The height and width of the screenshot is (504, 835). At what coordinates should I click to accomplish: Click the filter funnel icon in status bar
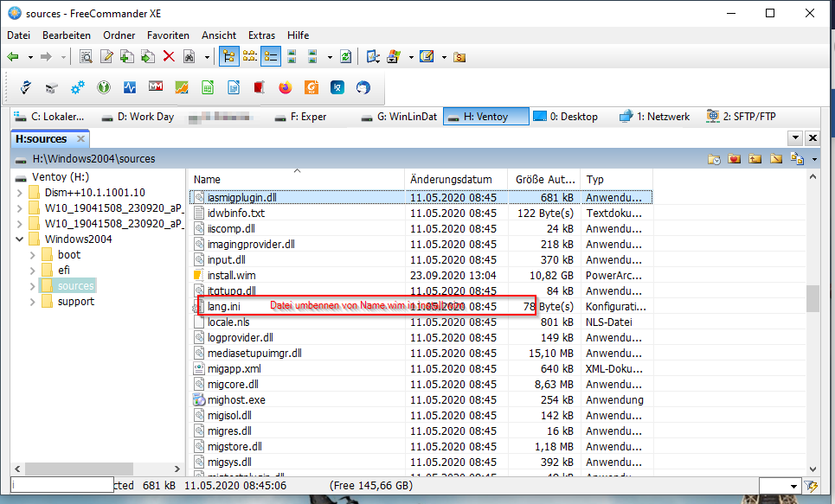click(811, 486)
